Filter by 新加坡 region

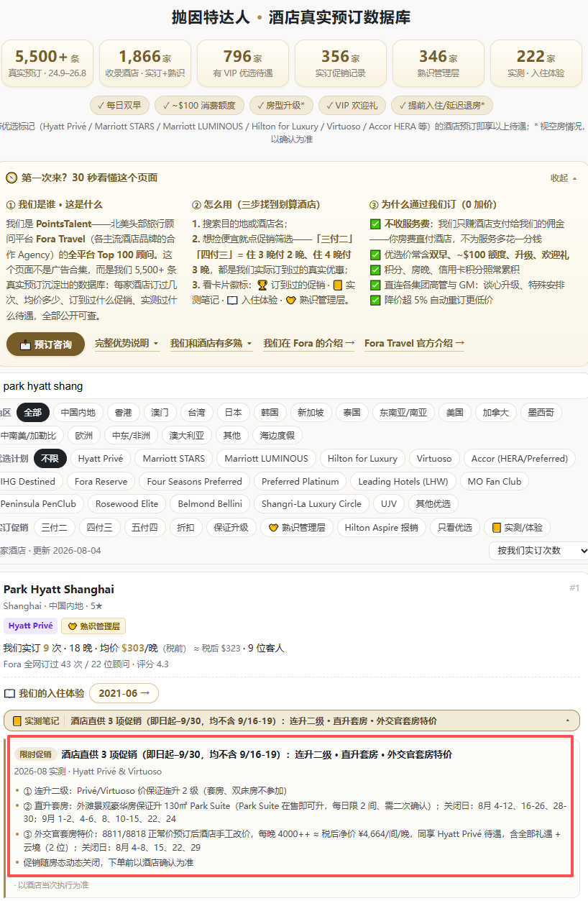(x=311, y=413)
